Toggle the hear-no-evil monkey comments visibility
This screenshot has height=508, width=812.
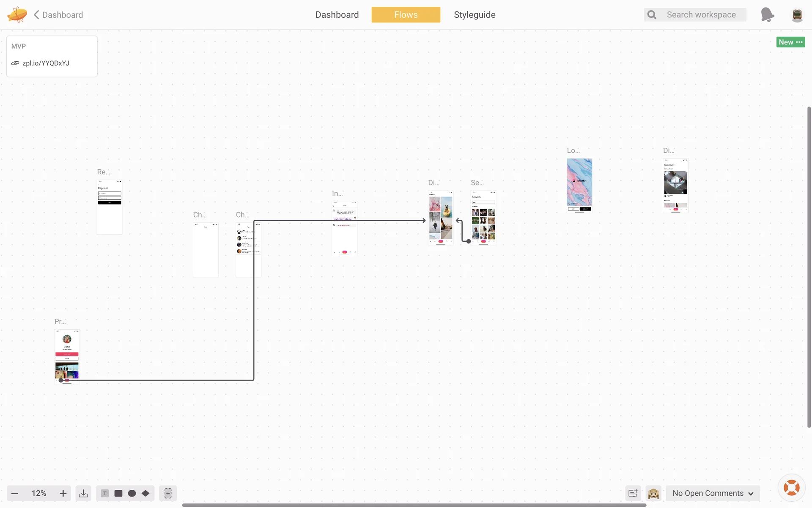(x=653, y=494)
